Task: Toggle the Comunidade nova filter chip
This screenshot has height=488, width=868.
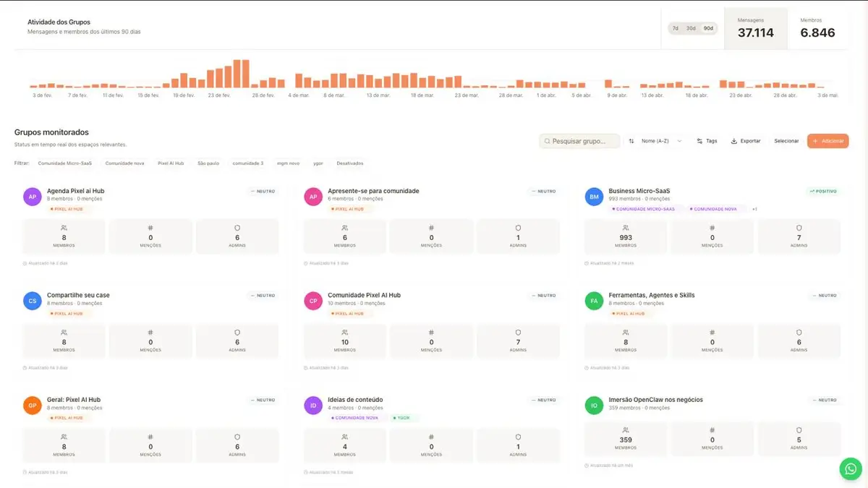Action: coord(124,163)
